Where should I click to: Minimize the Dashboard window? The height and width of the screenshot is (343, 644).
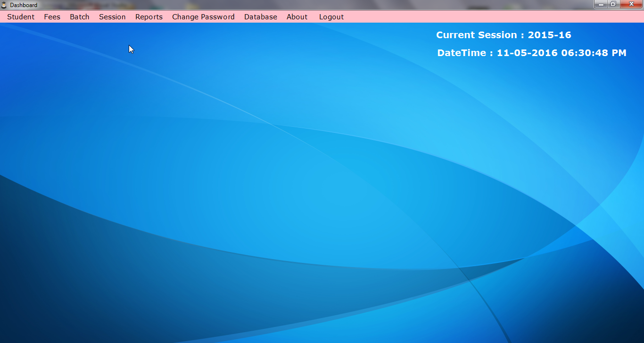point(601,4)
